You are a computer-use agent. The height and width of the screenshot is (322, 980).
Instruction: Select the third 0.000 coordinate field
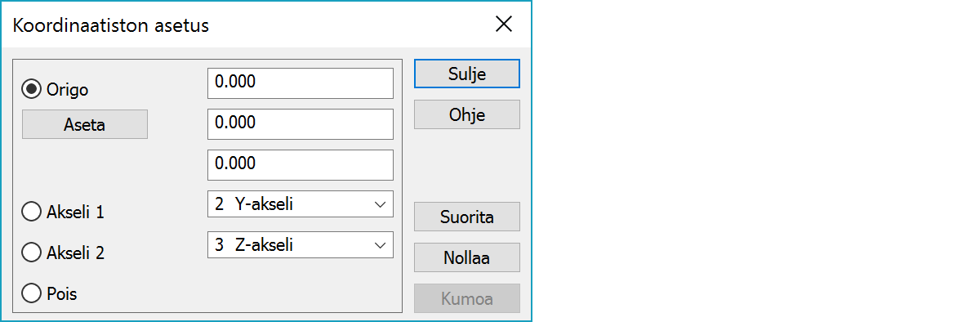(301, 164)
